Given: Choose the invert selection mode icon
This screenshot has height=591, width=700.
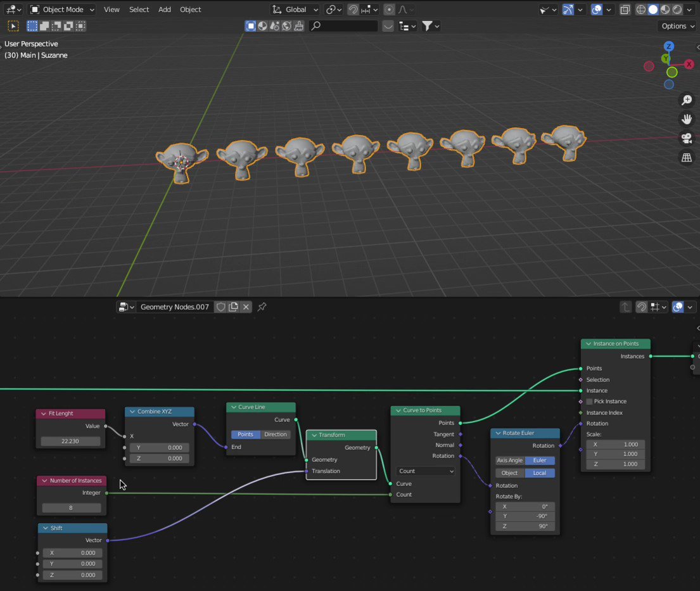Looking at the screenshot, I should point(68,26).
